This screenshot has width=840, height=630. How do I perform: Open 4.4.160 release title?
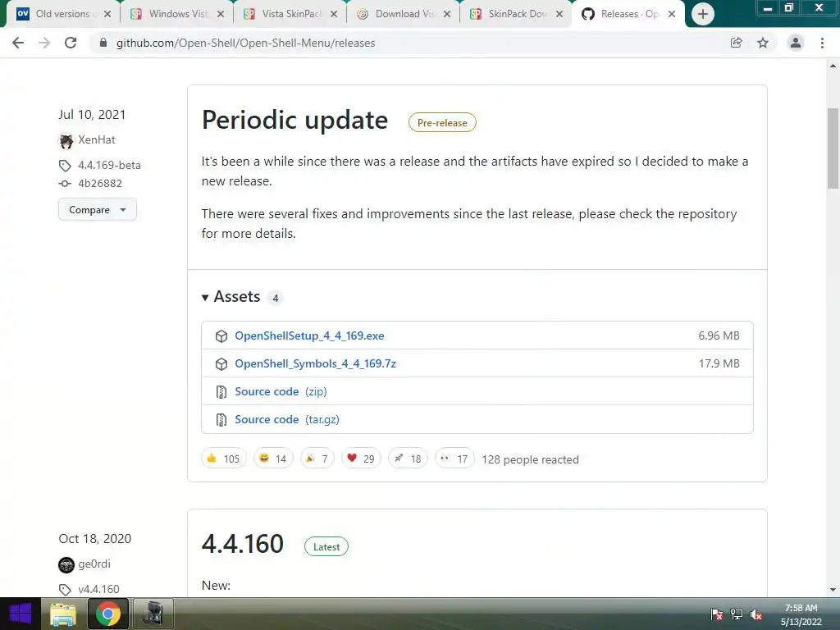pyautogui.click(x=243, y=544)
